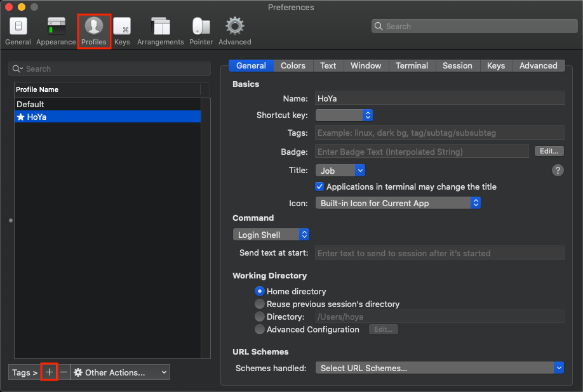Open the Icon dropdown menu

tap(398, 203)
